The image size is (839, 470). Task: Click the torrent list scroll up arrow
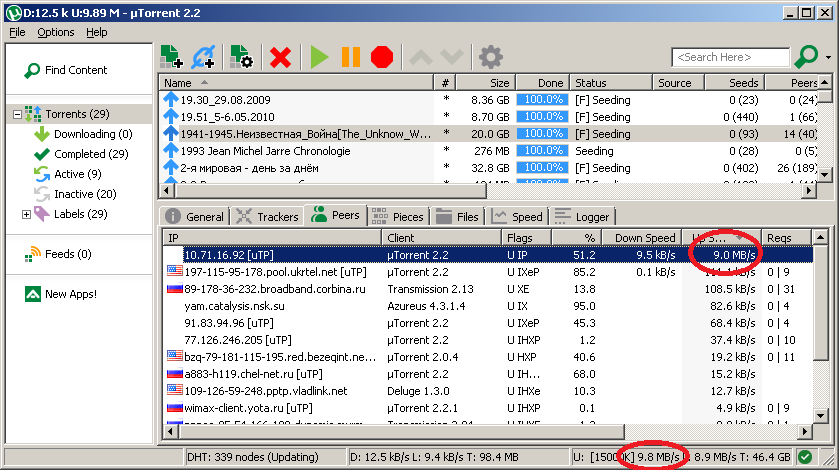point(825,82)
